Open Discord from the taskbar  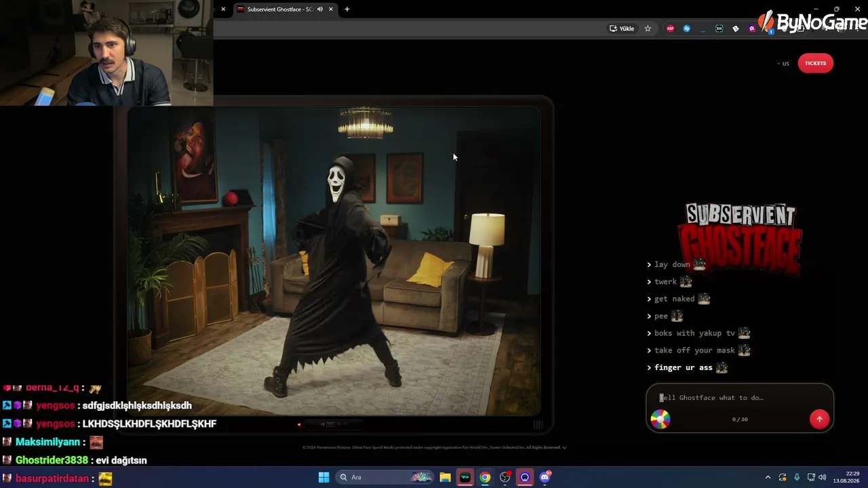[x=545, y=477]
